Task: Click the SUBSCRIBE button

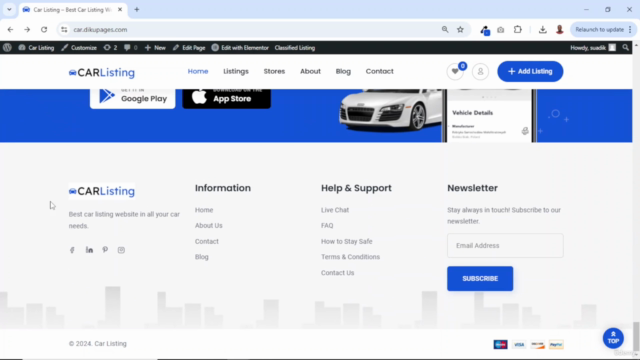Action: (480, 279)
